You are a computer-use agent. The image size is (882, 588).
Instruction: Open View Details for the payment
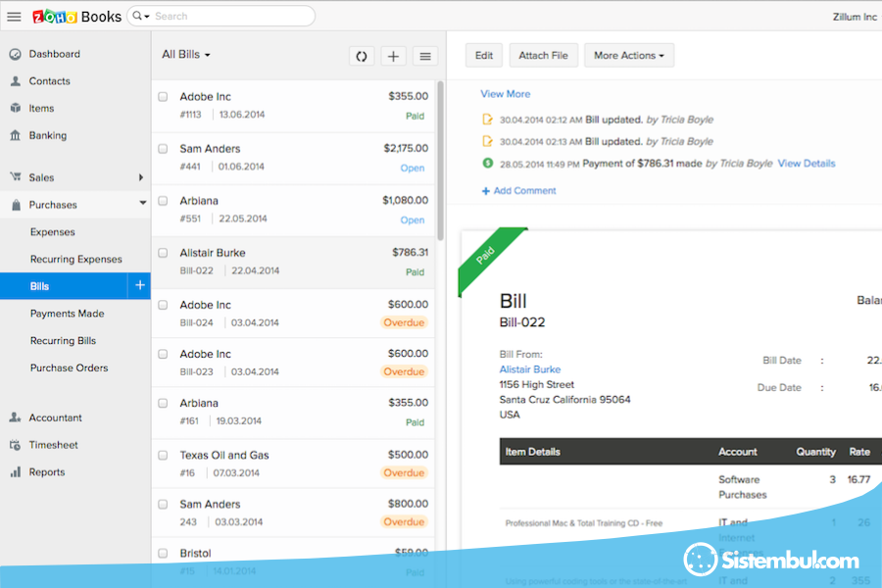(807, 164)
